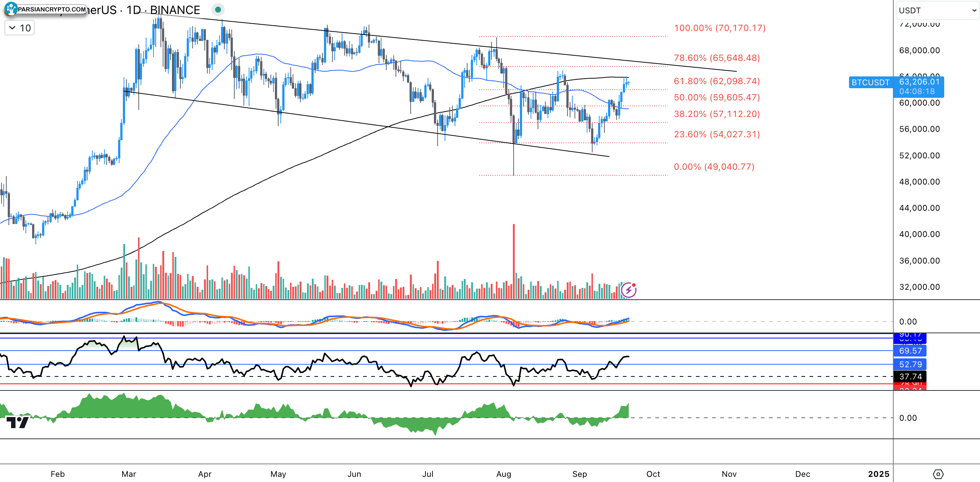The image size is (980, 482).
Task: Click the purple lightning replay icon
Action: coord(628,290)
